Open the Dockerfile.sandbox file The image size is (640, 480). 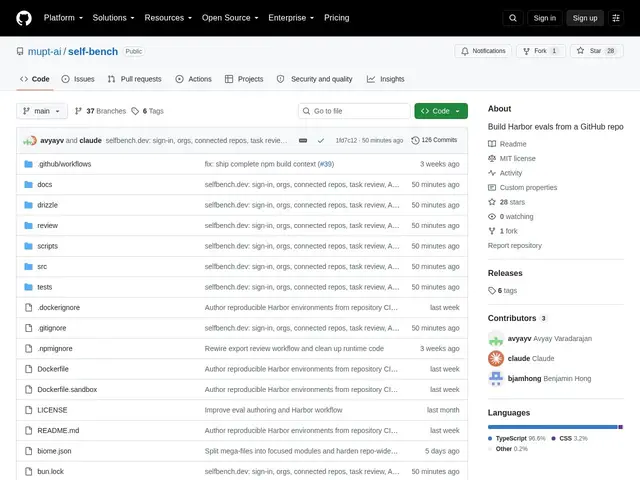67,389
